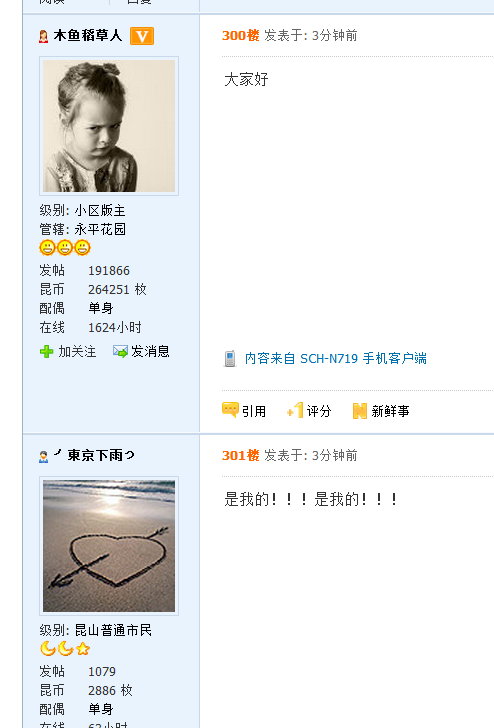Follow user via 加关注 link
Viewport: 494px width, 728px height.
click(x=78, y=351)
